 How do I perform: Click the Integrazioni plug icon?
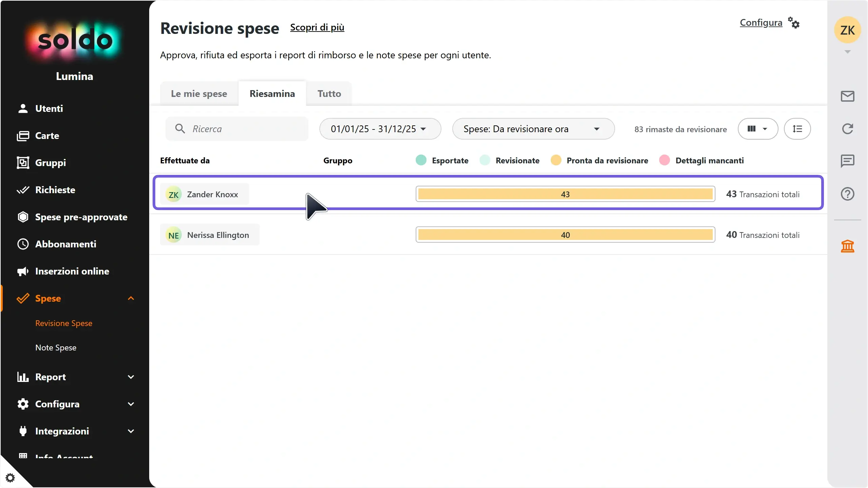(23, 431)
